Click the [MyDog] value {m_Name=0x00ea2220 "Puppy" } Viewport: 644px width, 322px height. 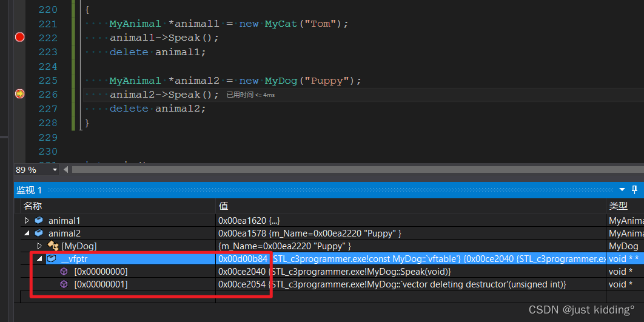(284, 246)
